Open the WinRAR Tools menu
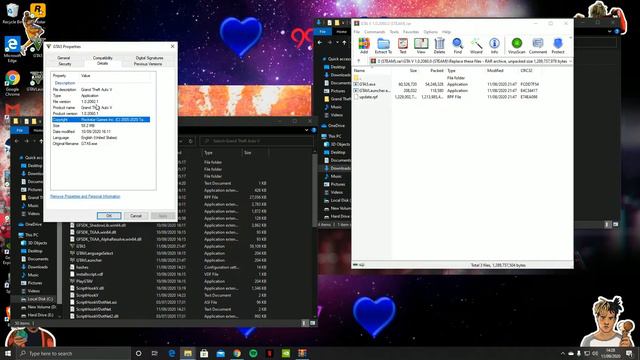This screenshot has width=640, height=360. pos(394,32)
